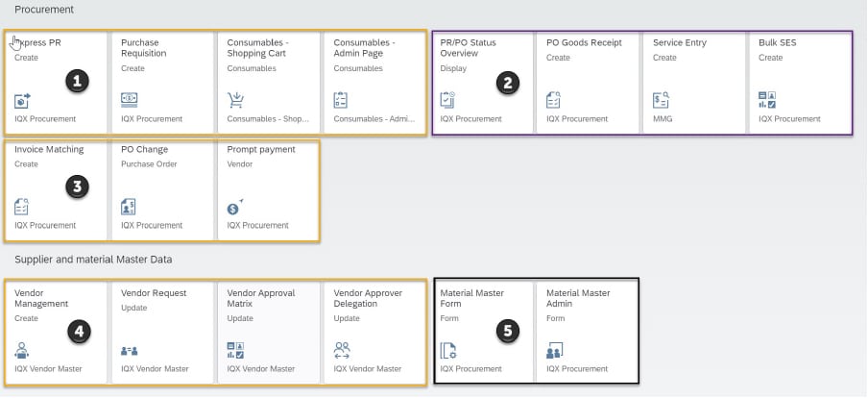This screenshot has height=398, width=868.
Task: Click IQX Procurement label under Prompt payment
Action: (x=258, y=225)
